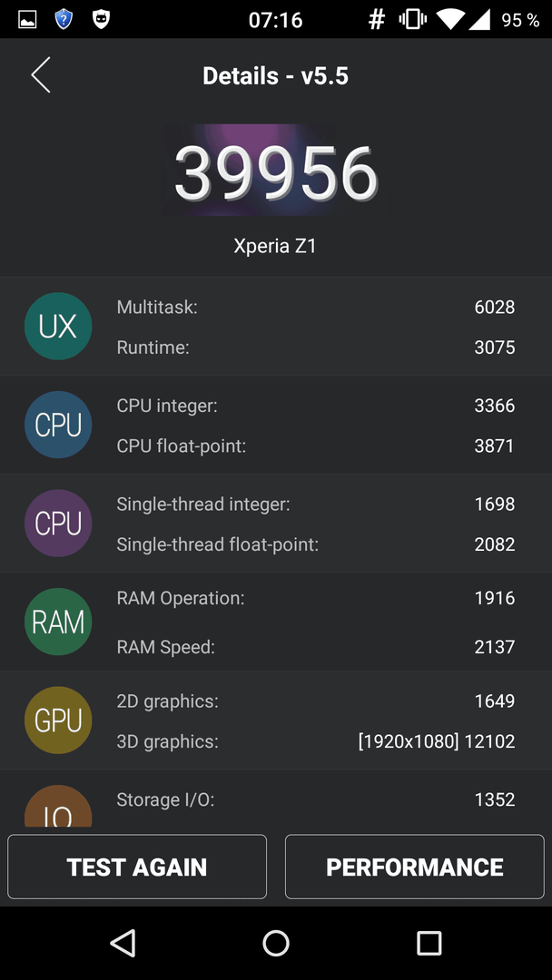
Task: Tap the blue CPU category icon
Action: coord(58,425)
